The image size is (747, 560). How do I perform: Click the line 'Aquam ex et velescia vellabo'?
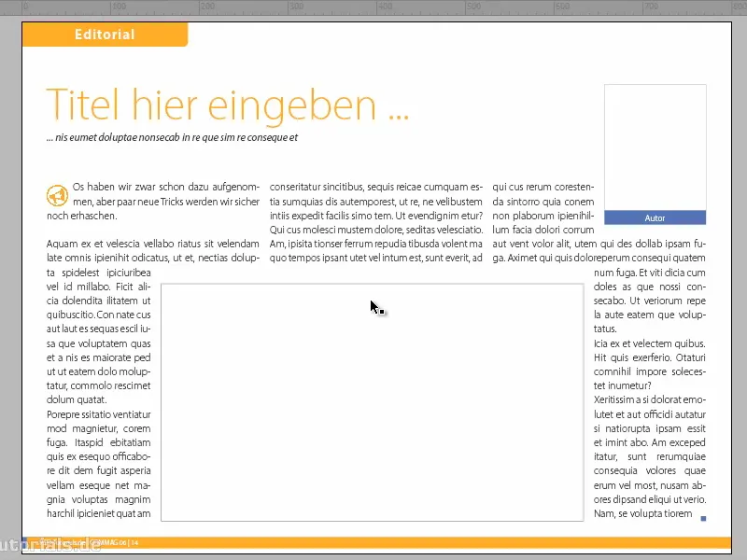pos(153,244)
